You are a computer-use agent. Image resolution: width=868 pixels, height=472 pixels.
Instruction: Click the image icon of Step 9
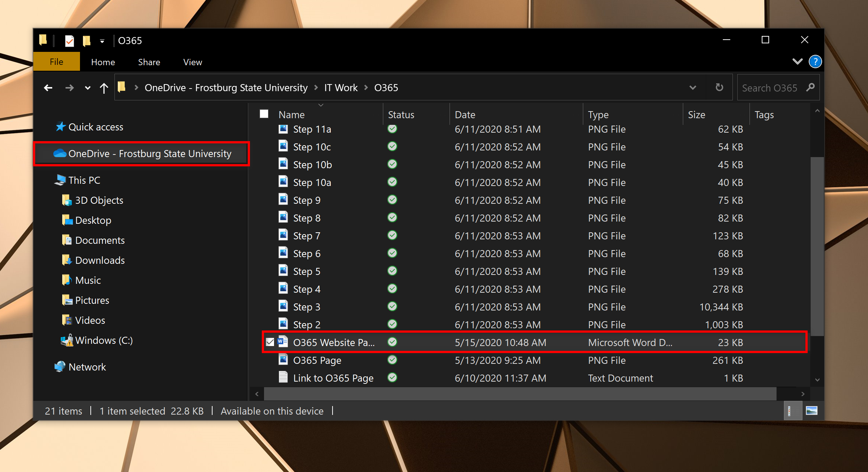(x=283, y=199)
